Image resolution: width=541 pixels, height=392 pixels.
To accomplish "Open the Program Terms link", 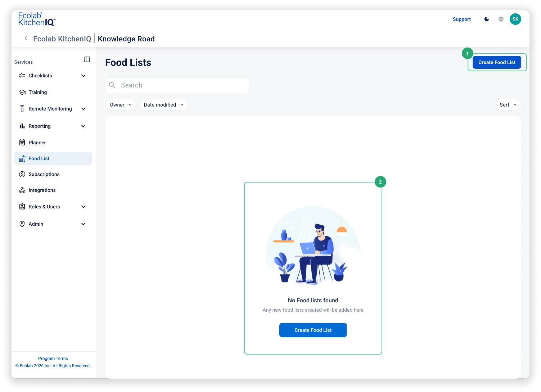I will point(53,359).
